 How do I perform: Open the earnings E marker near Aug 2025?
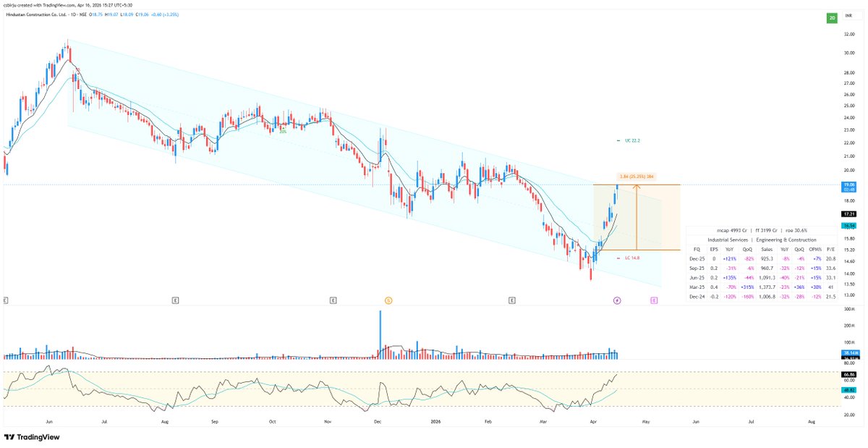click(x=175, y=299)
